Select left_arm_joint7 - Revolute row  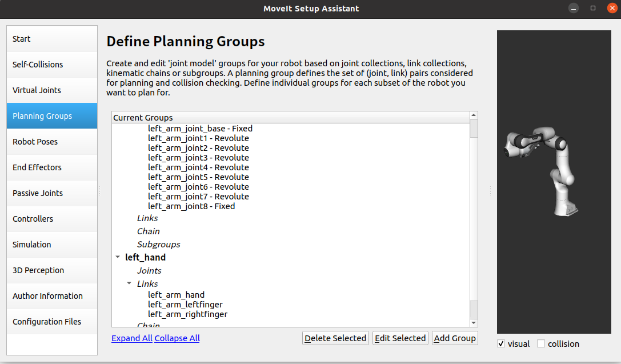(x=198, y=197)
